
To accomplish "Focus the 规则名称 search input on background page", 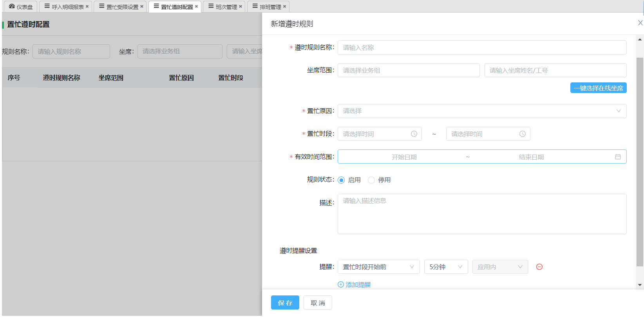I will click(71, 51).
